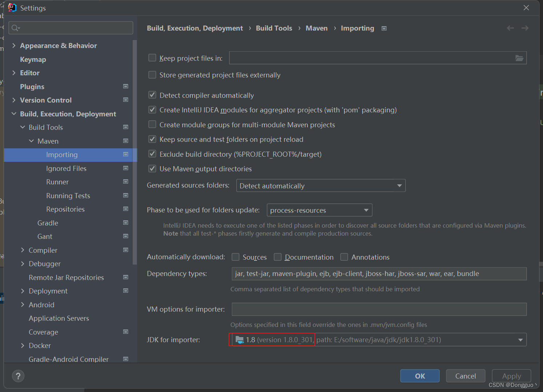The height and width of the screenshot is (392, 543).
Task: Expand the Editor section
Action: coord(14,73)
